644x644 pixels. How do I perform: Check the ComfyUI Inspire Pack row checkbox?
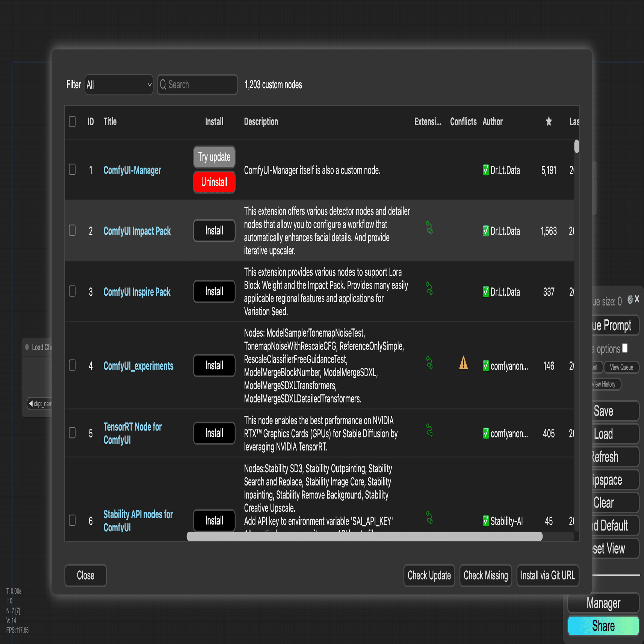[73, 291]
